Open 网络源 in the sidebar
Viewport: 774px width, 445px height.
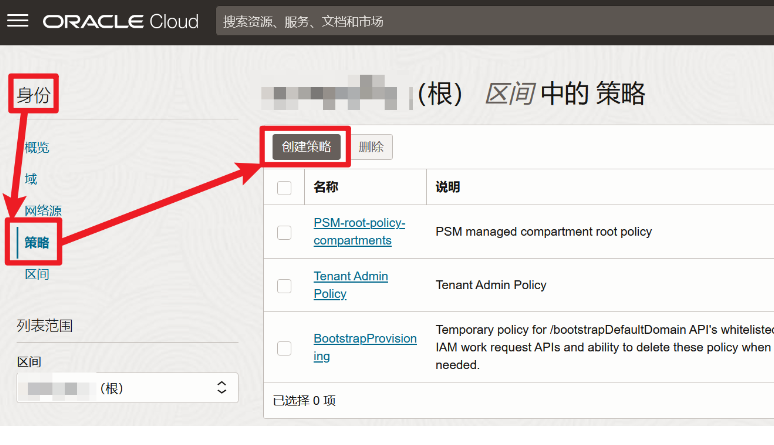pos(43,211)
